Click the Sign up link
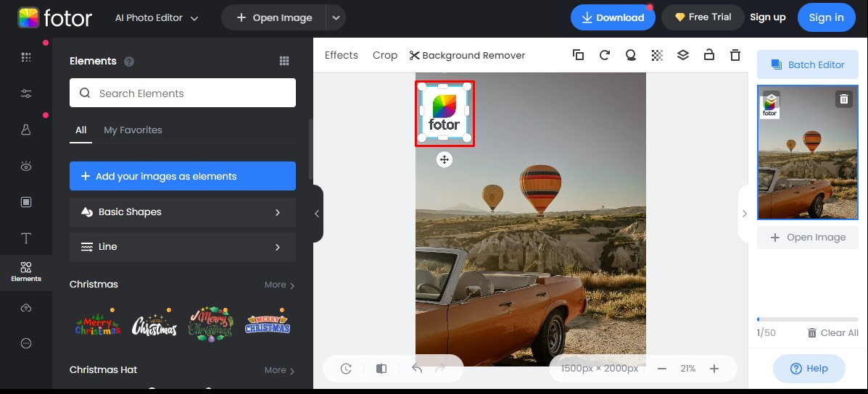 768,17
